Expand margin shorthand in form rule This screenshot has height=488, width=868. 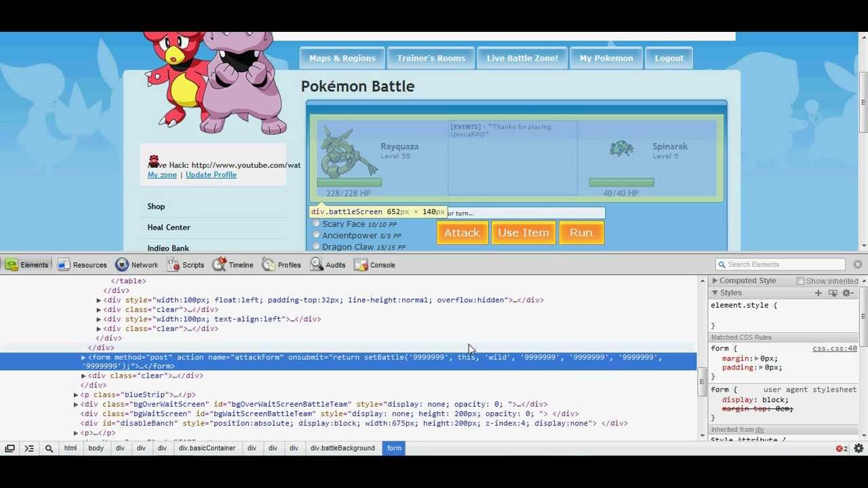(x=756, y=359)
